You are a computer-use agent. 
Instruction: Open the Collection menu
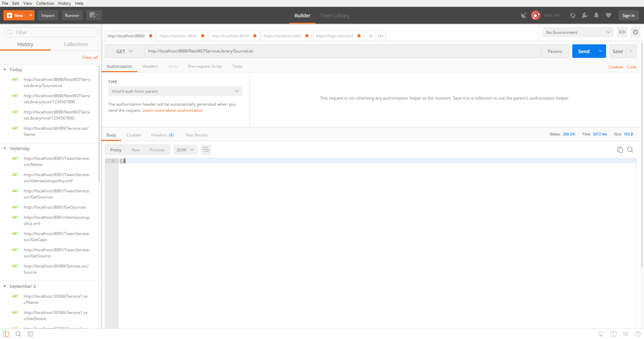point(45,3)
